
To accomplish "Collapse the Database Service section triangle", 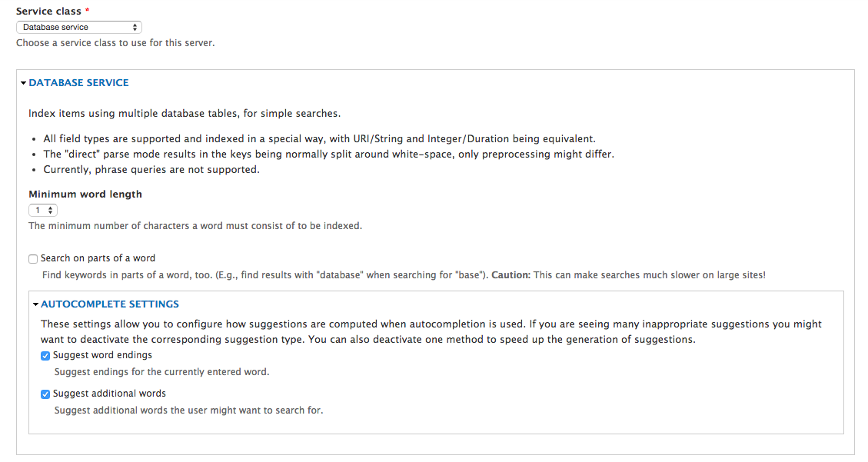I will (x=24, y=83).
